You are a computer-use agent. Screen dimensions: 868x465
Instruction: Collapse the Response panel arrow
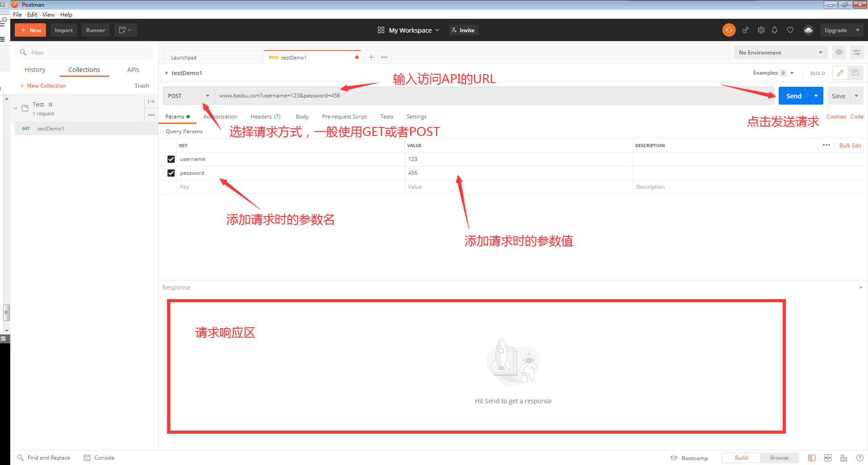tap(861, 287)
